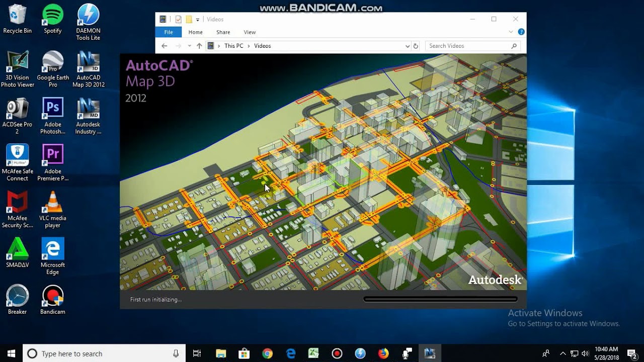The image size is (644, 362).
Task: Click Videos in the address path
Action: click(x=263, y=46)
